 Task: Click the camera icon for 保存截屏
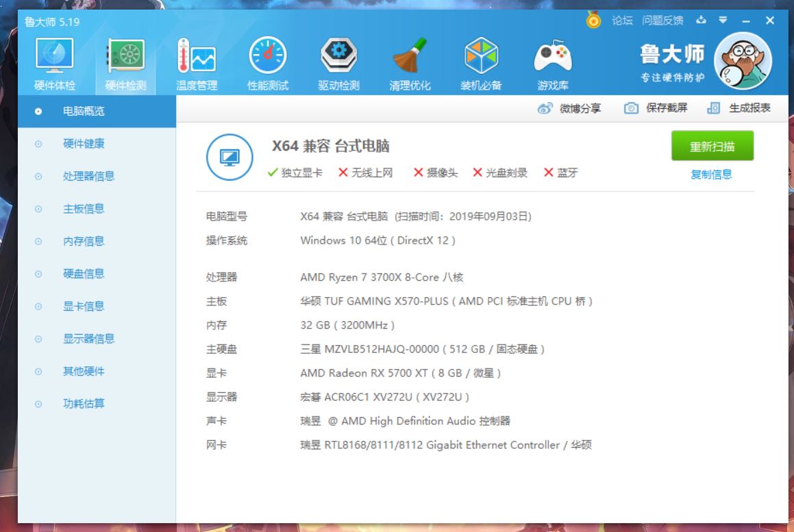pyautogui.click(x=631, y=107)
